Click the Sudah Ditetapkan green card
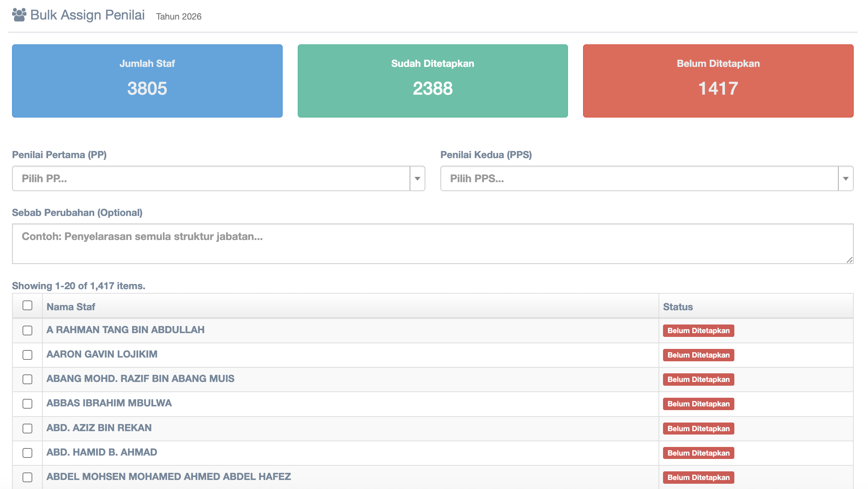The height and width of the screenshot is (489, 868). click(432, 81)
